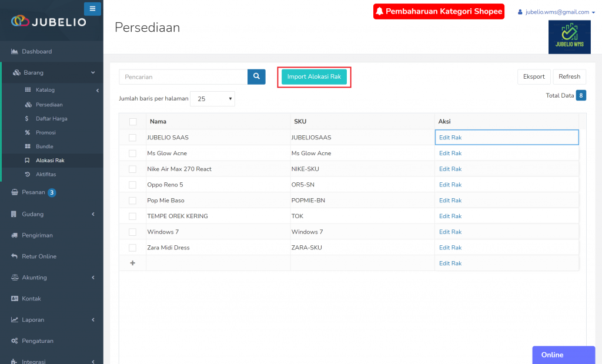This screenshot has width=602, height=364.
Task: Expand the Integrasi menu arrow
Action: pos(93,362)
